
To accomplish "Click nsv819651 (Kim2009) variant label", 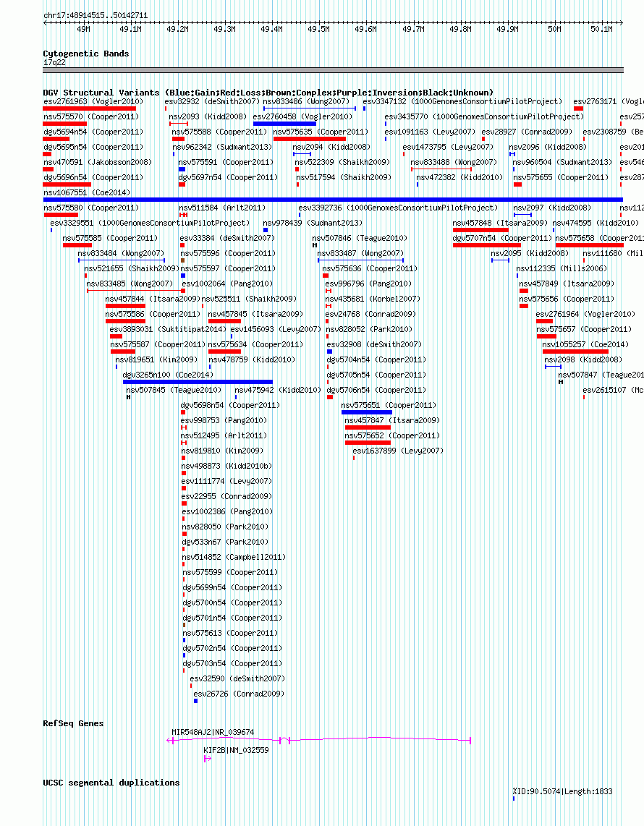I will tap(156, 359).
